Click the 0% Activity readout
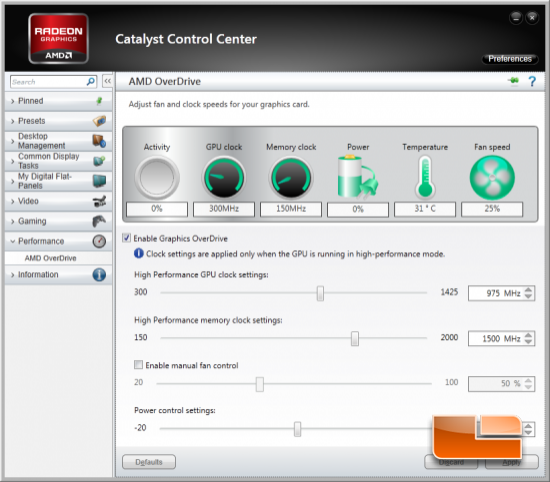 pos(157,209)
